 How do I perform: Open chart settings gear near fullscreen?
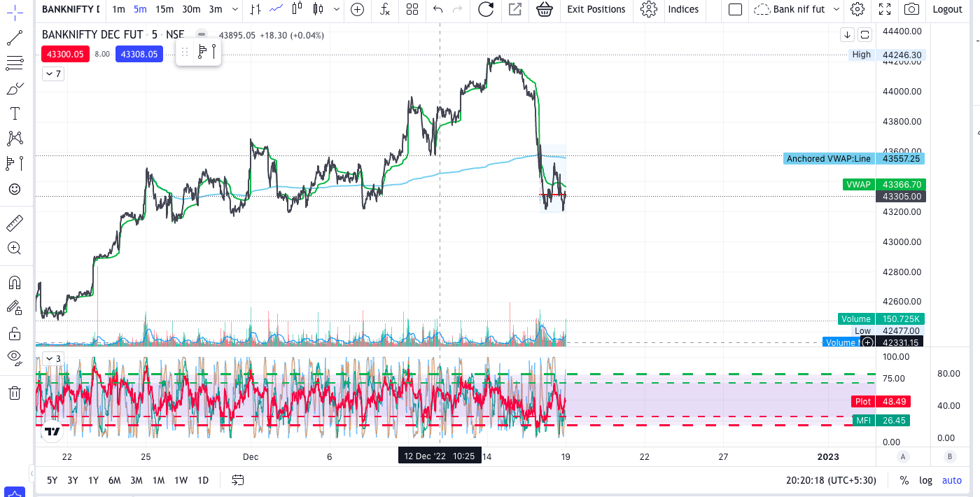[x=857, y=9]
